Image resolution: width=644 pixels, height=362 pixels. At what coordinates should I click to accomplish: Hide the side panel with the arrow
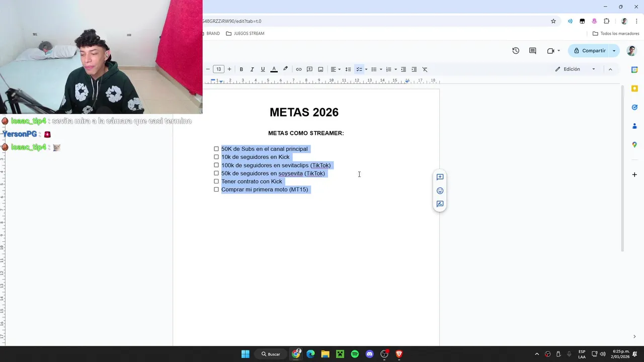634,336
